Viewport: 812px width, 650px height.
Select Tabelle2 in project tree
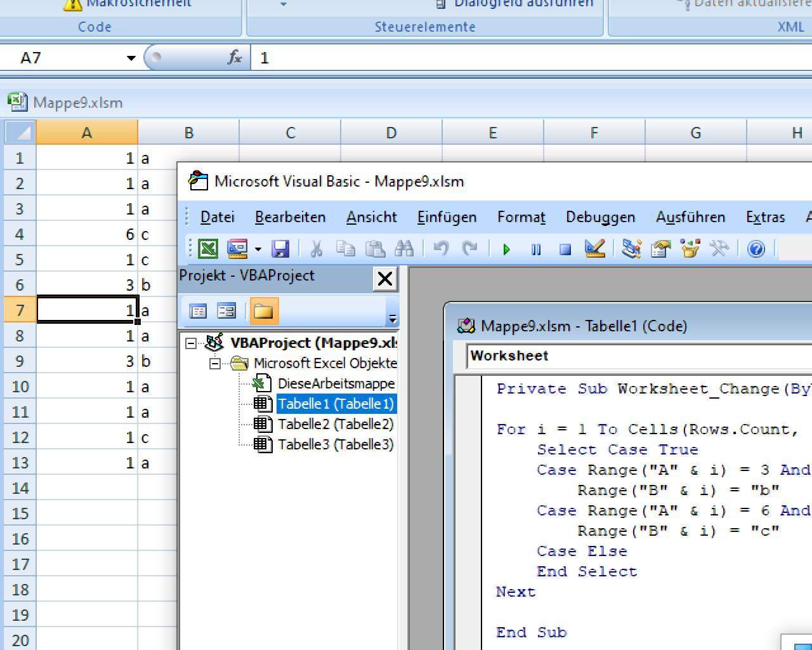pyautogui.click(x=335, y=424)
